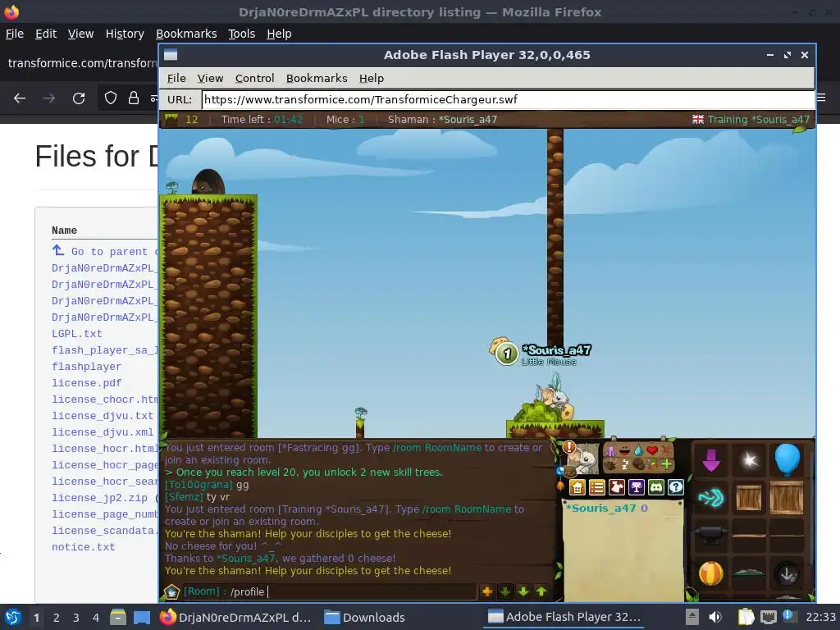Click the confetti emote icon

coord(652,464)
